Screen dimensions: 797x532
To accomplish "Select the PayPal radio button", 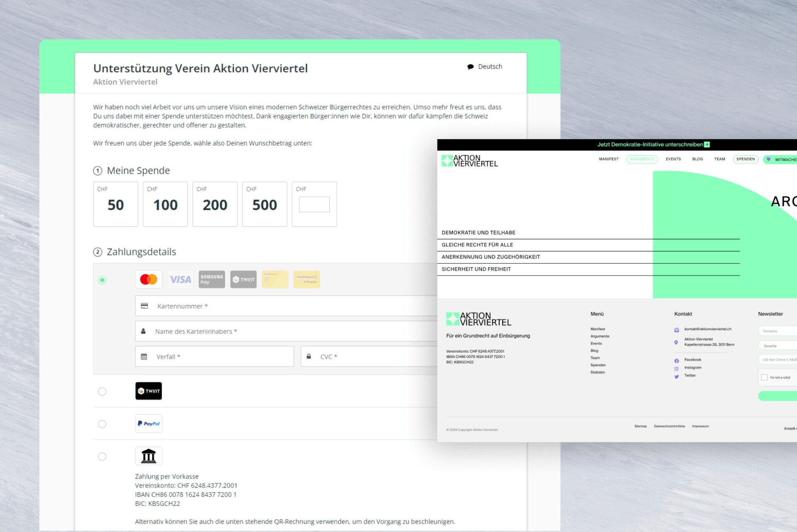I will [102, 424].
